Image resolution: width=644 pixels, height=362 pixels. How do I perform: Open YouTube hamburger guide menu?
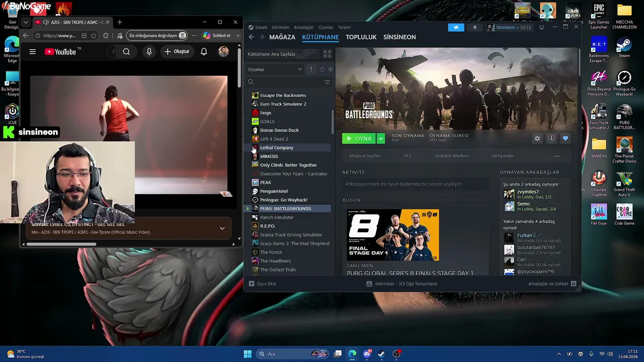point(33,51)
